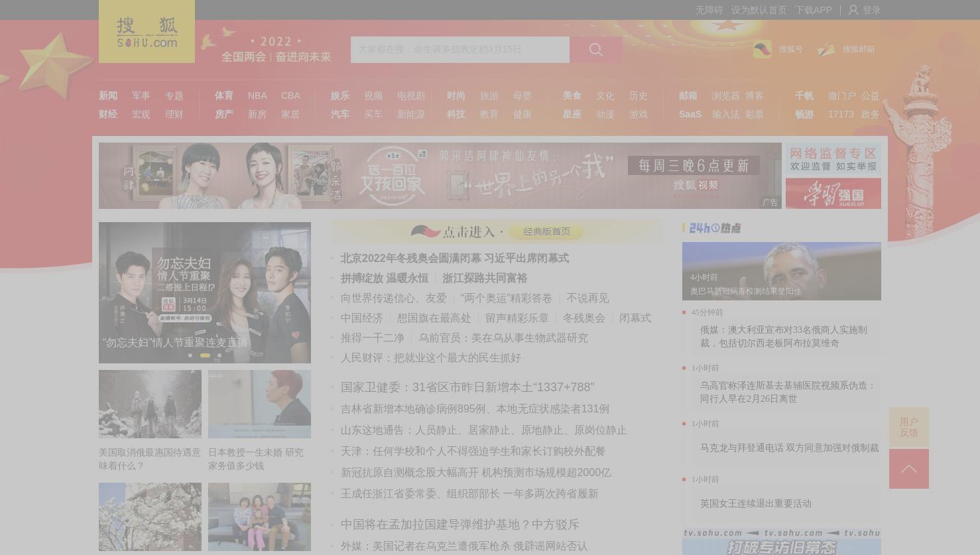Image resolution: width=980 pixels, height=555 pixels.
Task: Open the SaaS navigation item
Action: (690, 114)
